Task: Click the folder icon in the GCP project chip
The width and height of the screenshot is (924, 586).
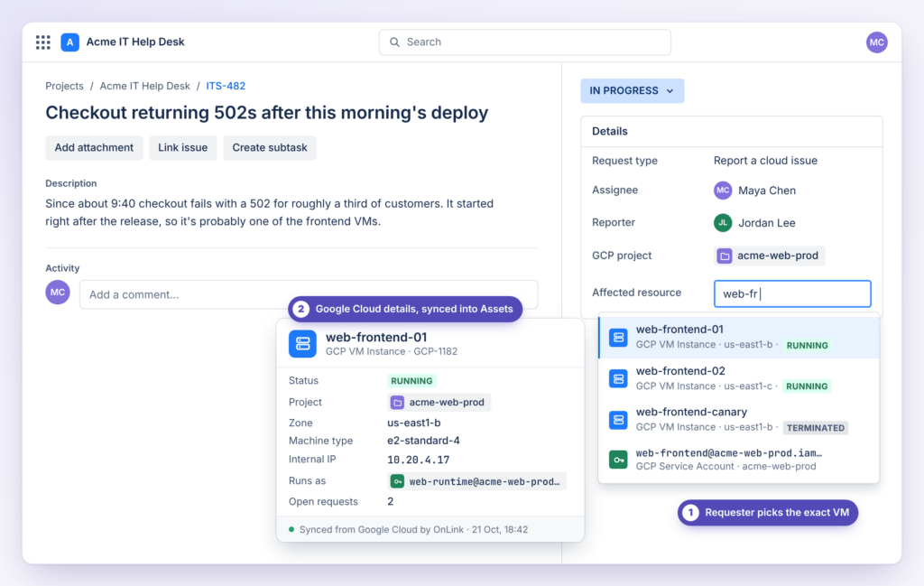Action: tap(725, 256)
